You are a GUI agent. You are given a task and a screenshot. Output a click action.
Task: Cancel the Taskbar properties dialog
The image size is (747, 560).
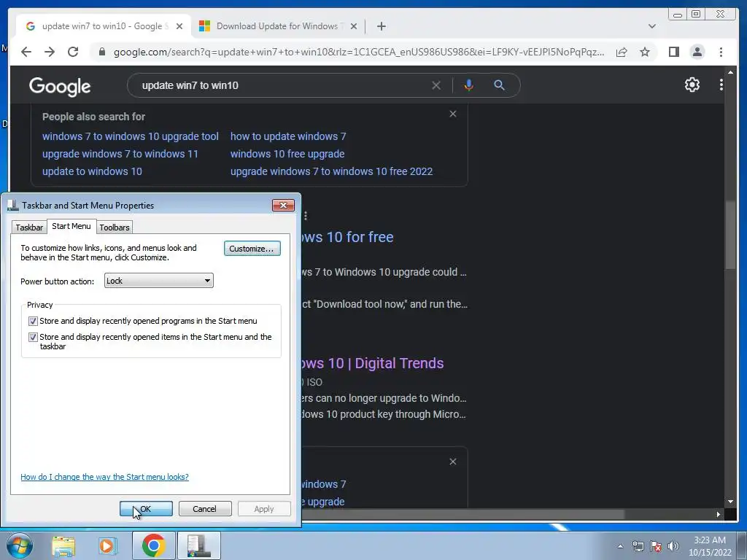click(x=205, y=508)
